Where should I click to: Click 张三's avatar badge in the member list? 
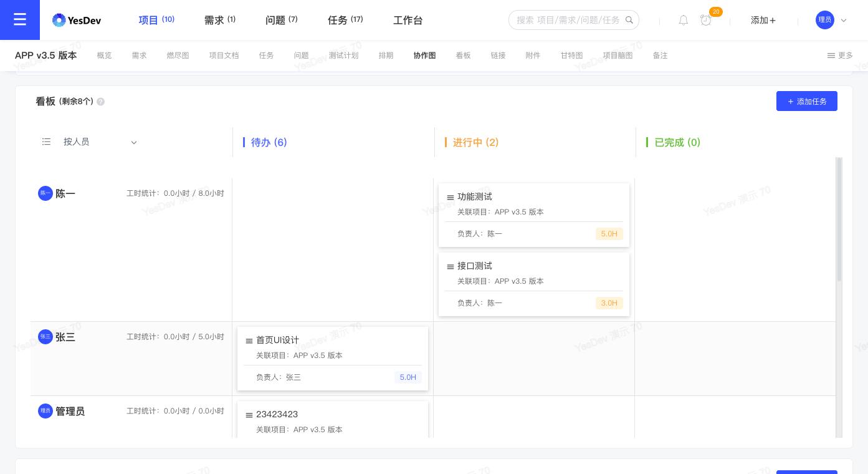[45, 337]
